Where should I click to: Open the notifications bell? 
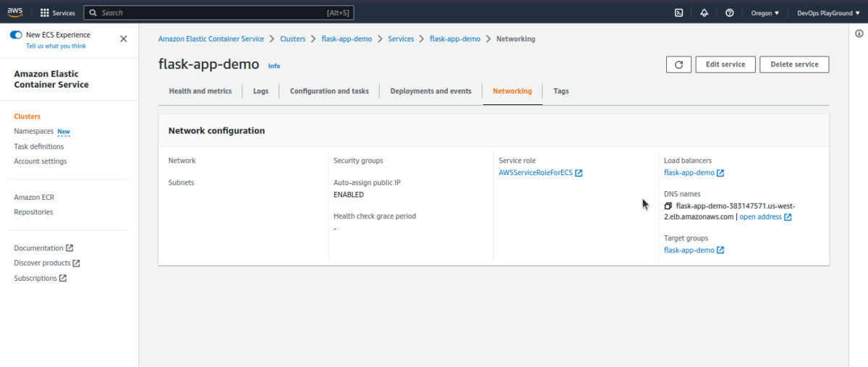tap(704, 13)
